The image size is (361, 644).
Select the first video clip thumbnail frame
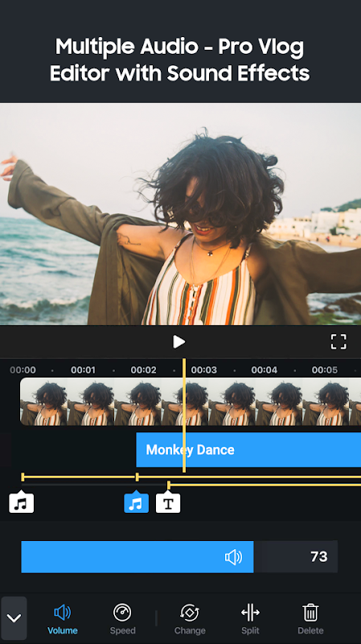pos(44,401)
